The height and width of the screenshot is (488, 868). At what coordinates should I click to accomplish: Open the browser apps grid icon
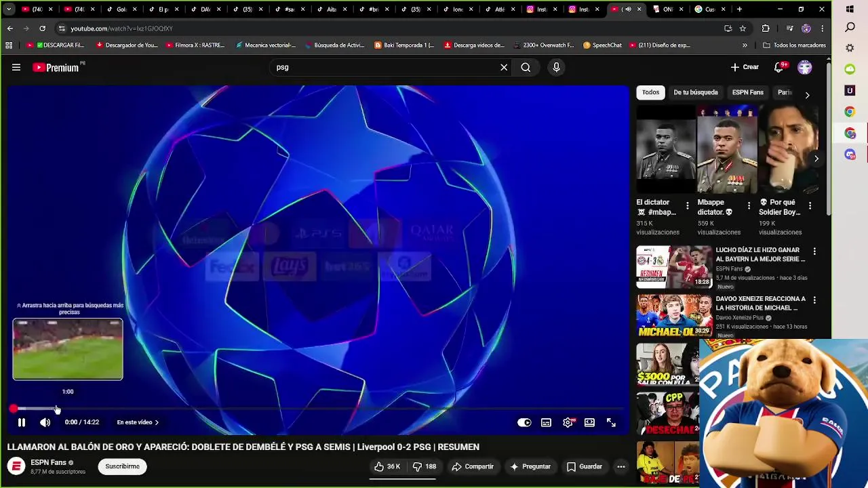pyautogui.click(x=9, y=45)
